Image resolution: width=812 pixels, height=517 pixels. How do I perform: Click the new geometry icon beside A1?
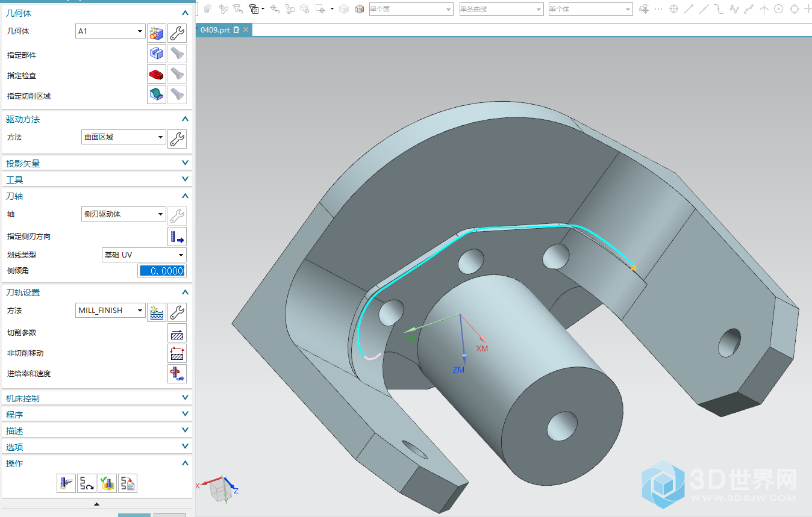tap(157, 33)
